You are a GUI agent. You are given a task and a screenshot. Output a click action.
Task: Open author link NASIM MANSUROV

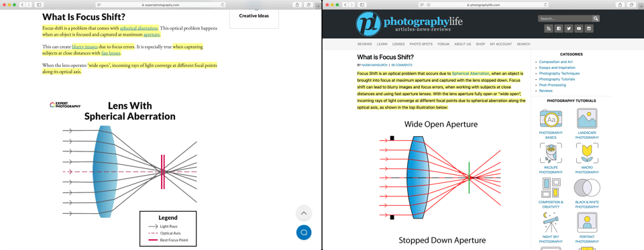[x=374, y=65]
